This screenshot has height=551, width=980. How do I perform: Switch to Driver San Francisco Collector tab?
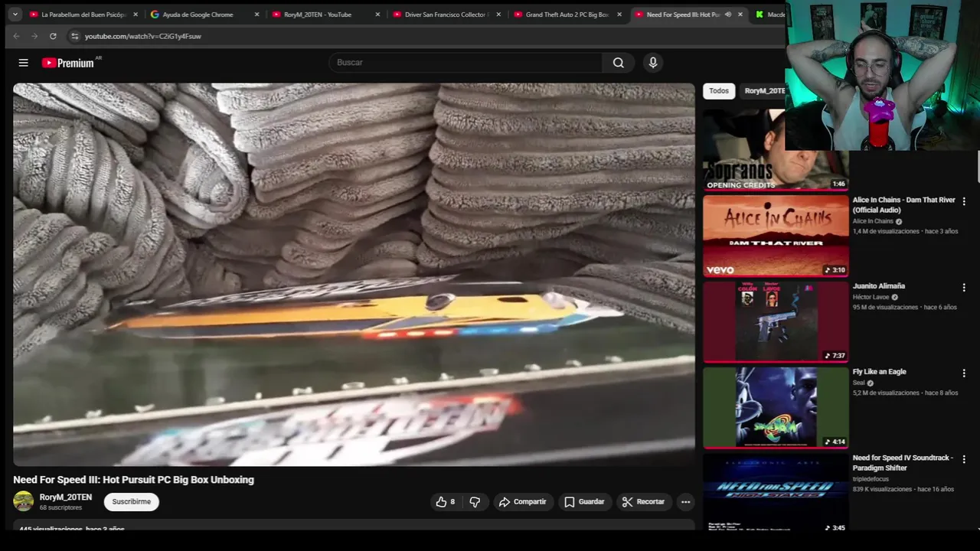tap(447, 15)
